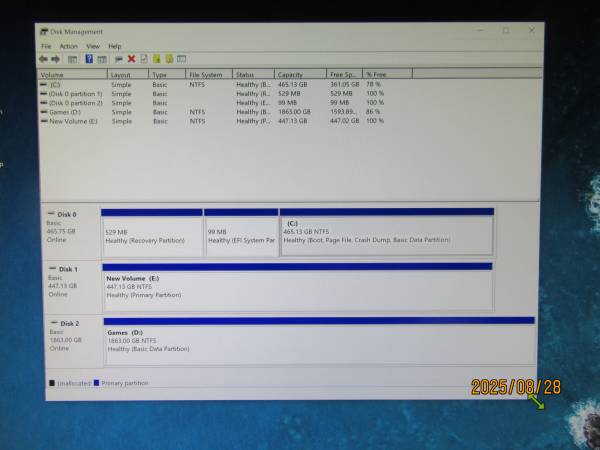Sort by the Layout column header
This screenshot has height=450, width=600.
(x=128, y=75)
